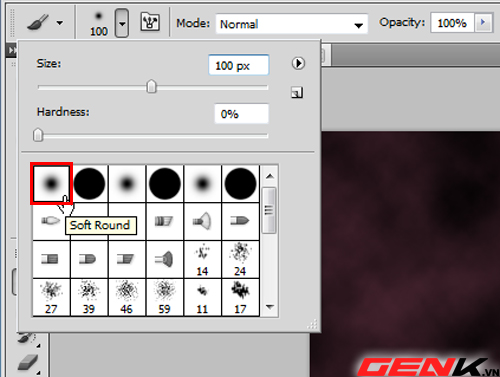This screenshot has height=377, width=500.
Task: Click the brush list scroll down arrow
Action: (x=270, y=307)
